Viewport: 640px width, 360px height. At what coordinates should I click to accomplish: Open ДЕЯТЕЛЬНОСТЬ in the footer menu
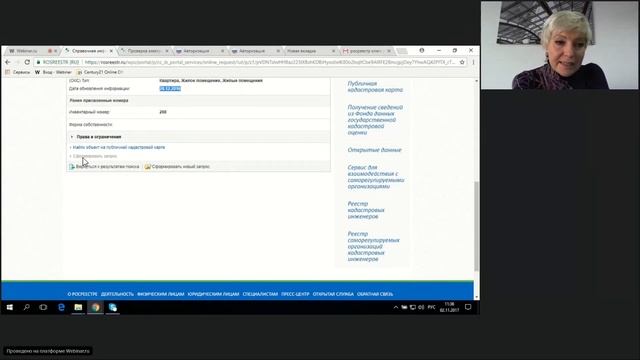[x=117, y=294]
